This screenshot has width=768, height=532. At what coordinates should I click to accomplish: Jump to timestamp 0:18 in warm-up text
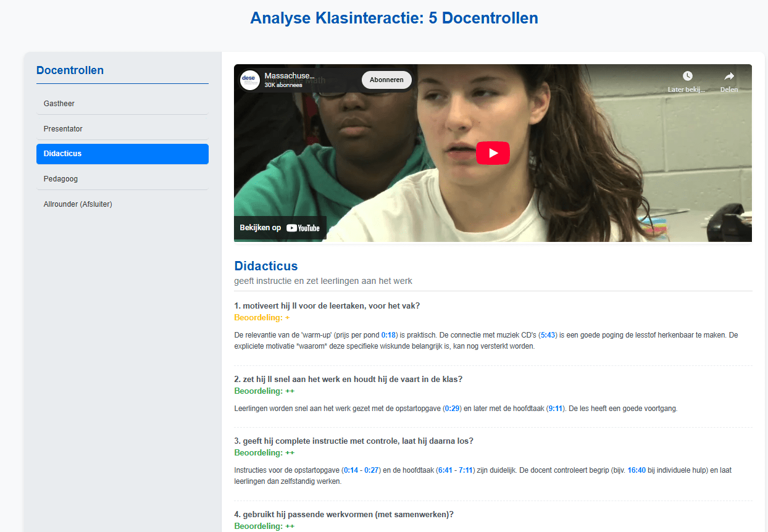tap(388, 335)
